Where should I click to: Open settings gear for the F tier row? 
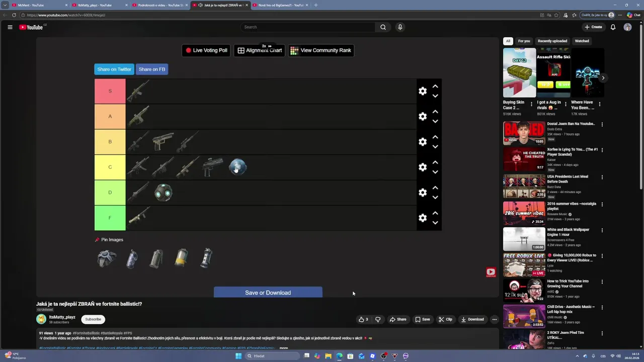423,218
